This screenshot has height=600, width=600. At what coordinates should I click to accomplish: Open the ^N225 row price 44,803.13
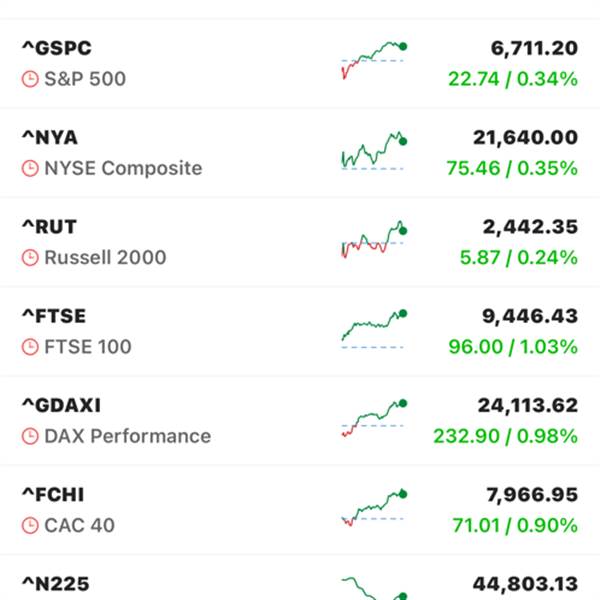(524, 585)
